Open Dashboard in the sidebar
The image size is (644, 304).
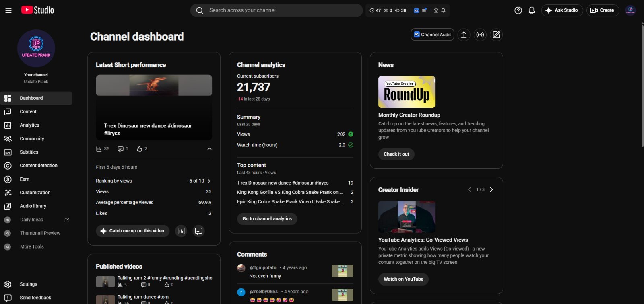coord(36,98)
